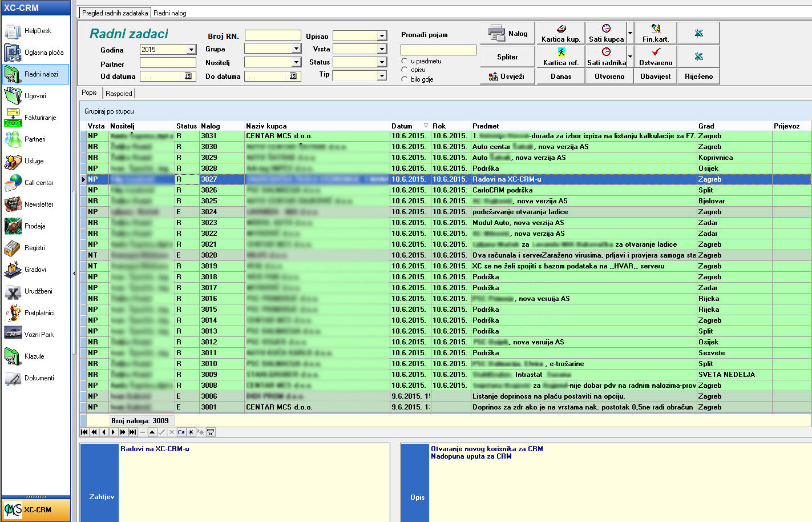Click the Sati kupca button
The image size is (812, 522).
(606, 33)
